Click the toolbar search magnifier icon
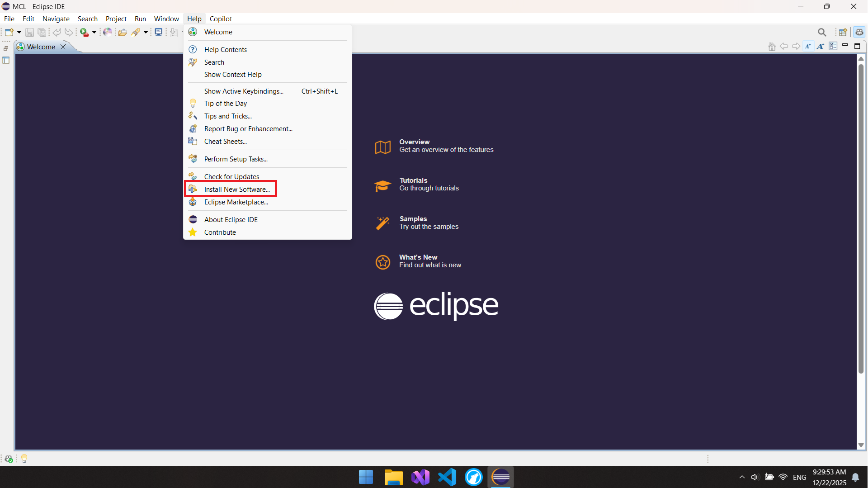868x488 pixels. click(822, 32)
